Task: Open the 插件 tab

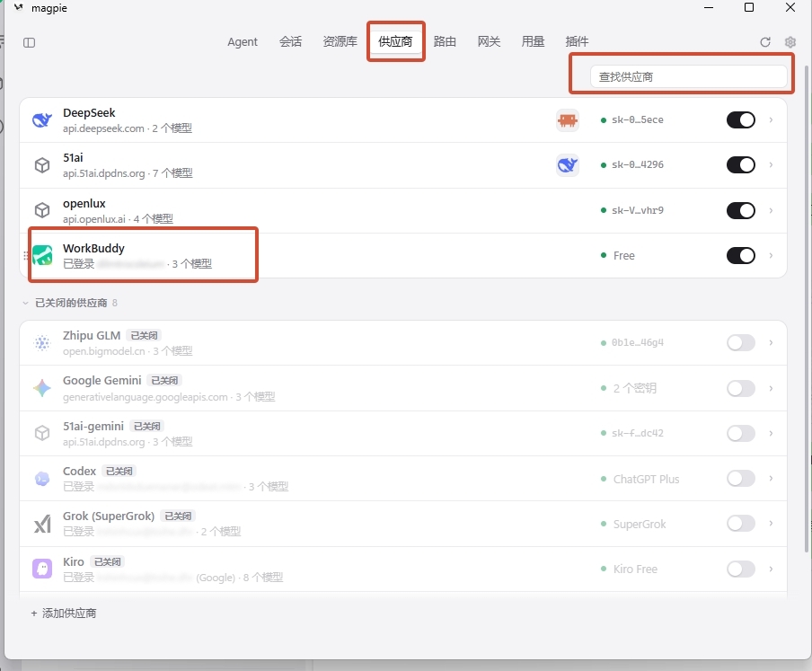Action: 577,42
